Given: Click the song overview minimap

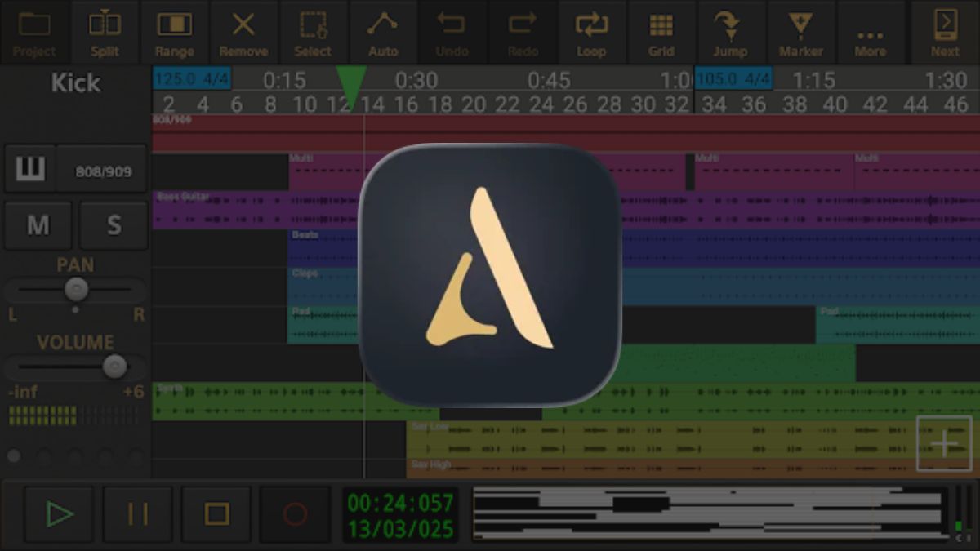Looking at the screenshot, I should tap(710, 513).
